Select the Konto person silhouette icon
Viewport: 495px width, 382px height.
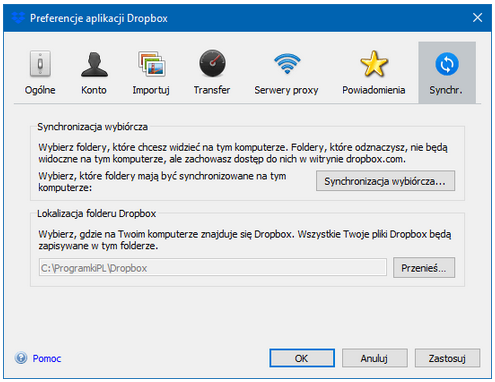coord(94,64)
